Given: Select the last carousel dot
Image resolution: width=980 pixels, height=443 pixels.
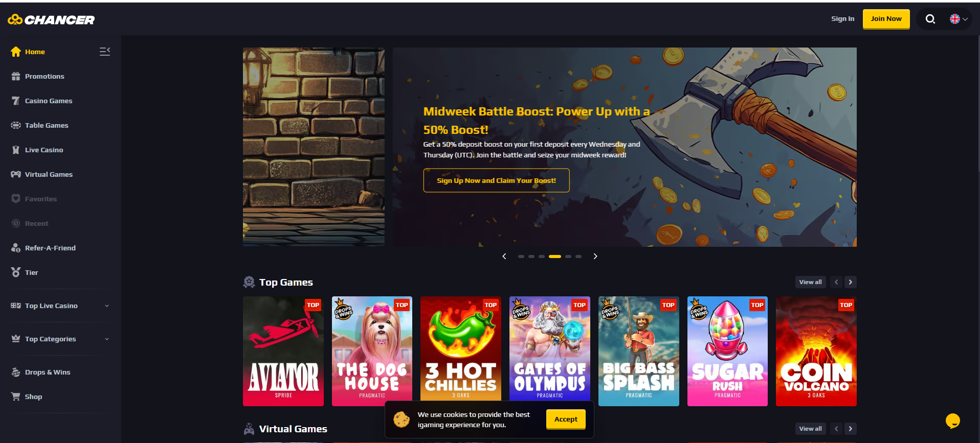Looking at the screenshot, I should [578, 257].
